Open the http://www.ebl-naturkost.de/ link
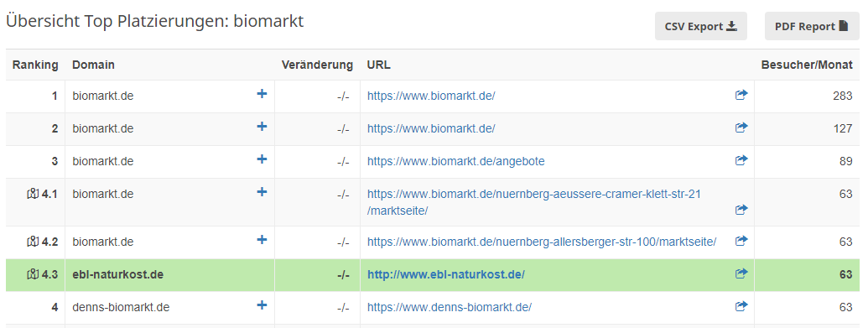The width and height of the screenshot is (868, 328). click(x=445, y=274)
